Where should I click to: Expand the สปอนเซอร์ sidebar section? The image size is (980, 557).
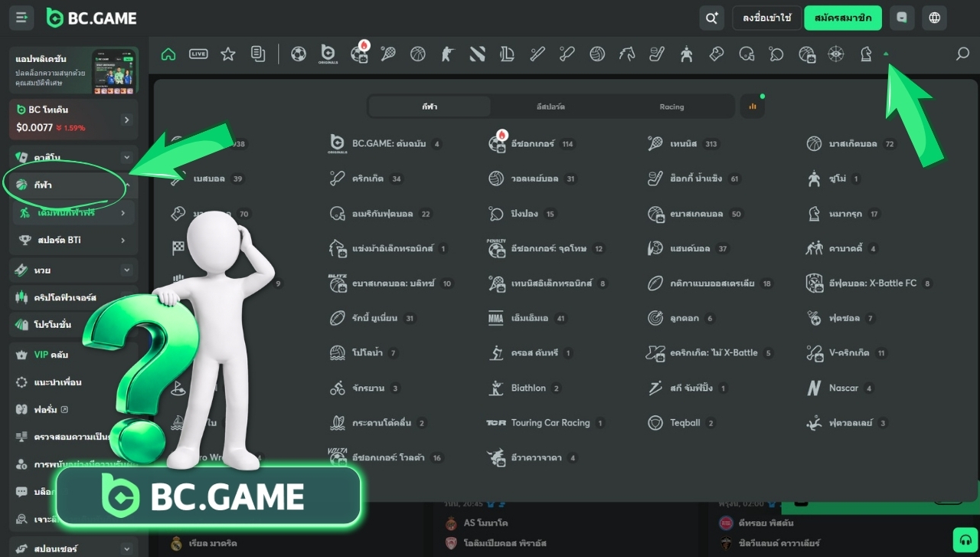pyautogui.click(x=127, y=549)
